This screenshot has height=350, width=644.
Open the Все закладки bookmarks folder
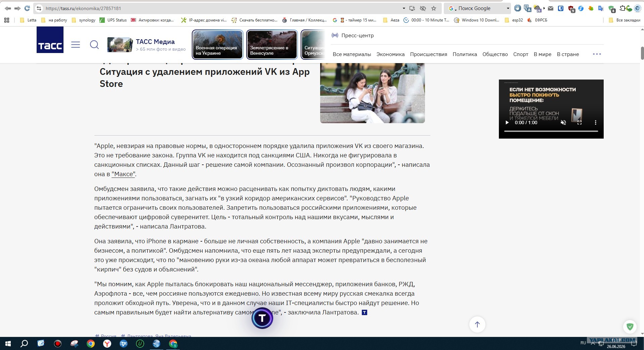[x=625, y=20]
